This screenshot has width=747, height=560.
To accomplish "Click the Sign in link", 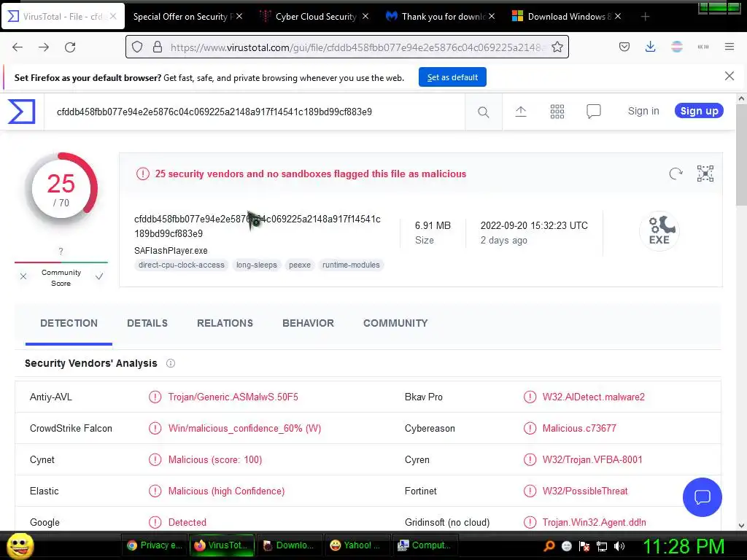I will [x=643, y=111].
